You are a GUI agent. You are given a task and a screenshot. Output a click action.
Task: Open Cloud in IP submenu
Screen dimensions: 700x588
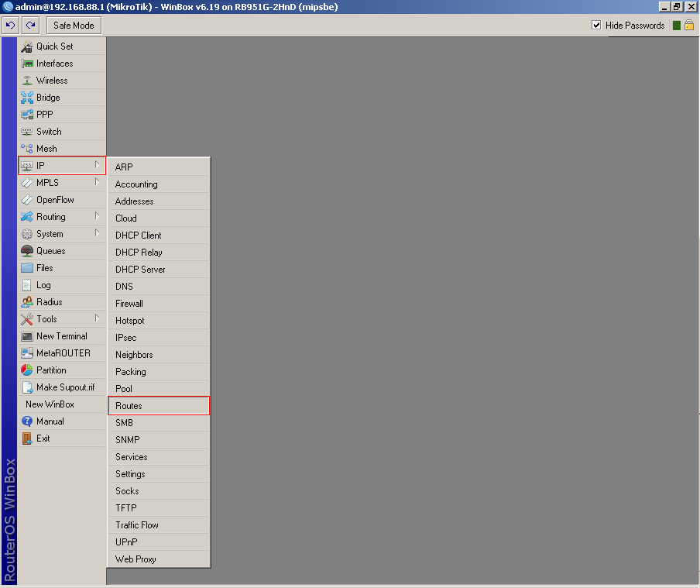(x=159, y=218)
